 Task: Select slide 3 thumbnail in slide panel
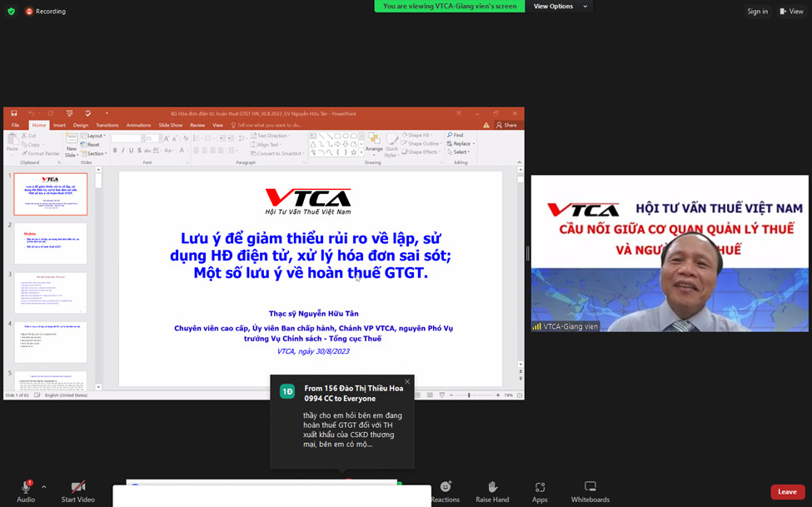click(51, 292)
